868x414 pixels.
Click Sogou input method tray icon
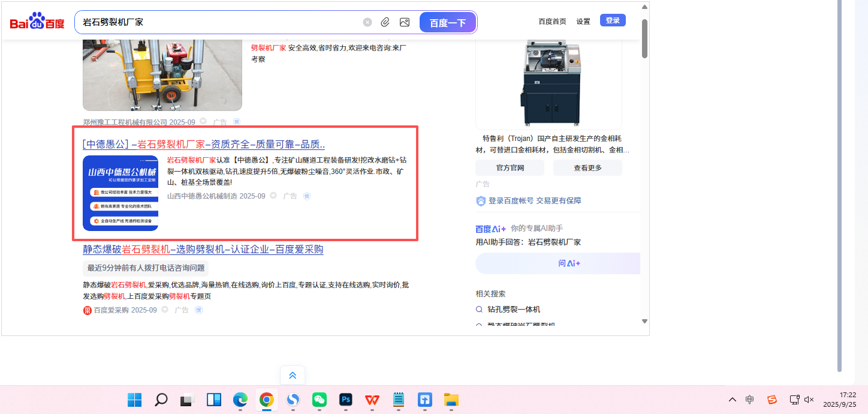[x=773, y=400]
